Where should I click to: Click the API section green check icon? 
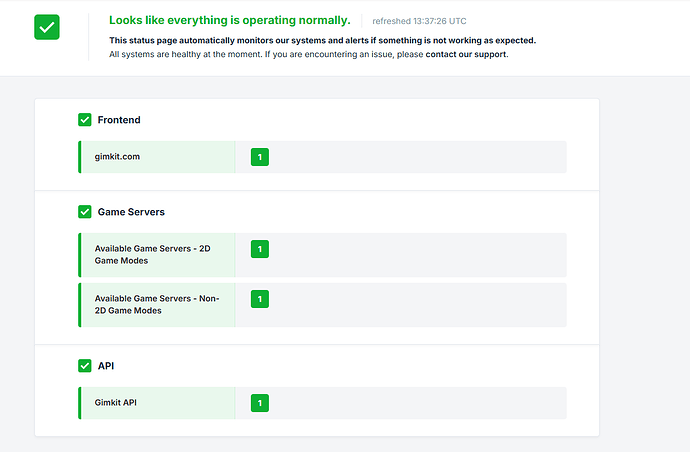[85, 366]
